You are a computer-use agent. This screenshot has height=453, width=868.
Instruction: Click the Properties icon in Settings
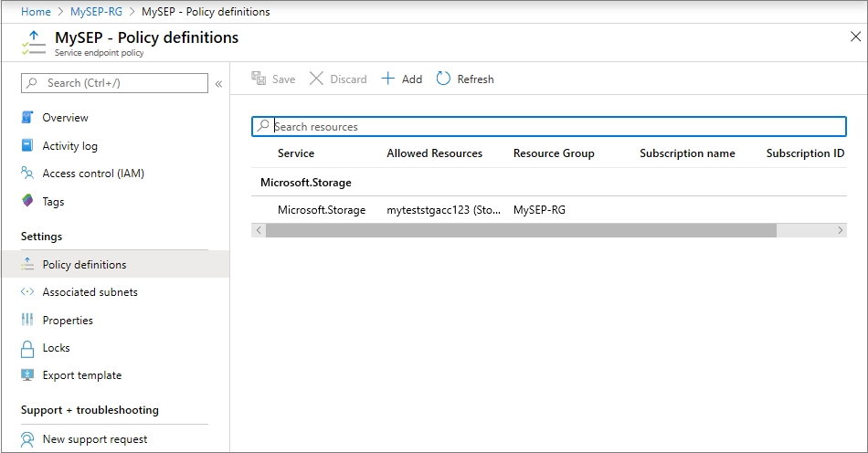(x=27, y=321)
